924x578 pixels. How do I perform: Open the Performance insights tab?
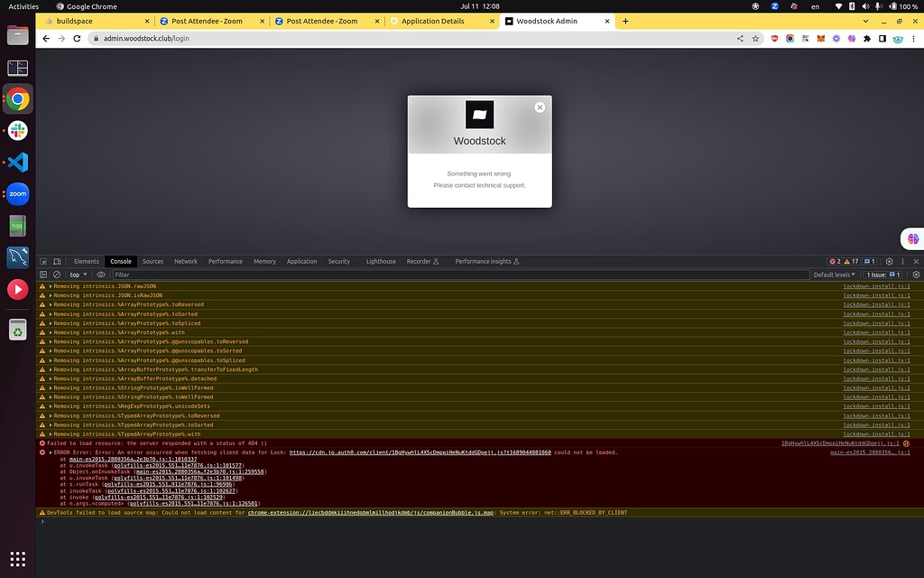[486, 261]
